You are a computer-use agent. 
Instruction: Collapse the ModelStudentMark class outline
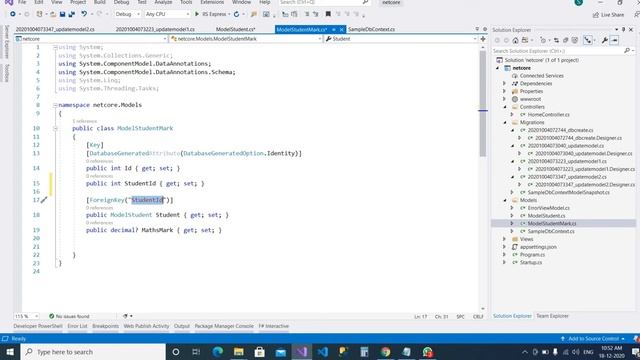click(x=55, y=128)
